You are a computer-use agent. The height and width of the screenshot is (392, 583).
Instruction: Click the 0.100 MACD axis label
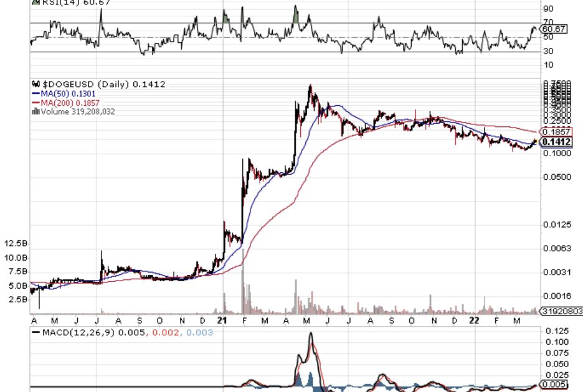[x=557, y=342]
